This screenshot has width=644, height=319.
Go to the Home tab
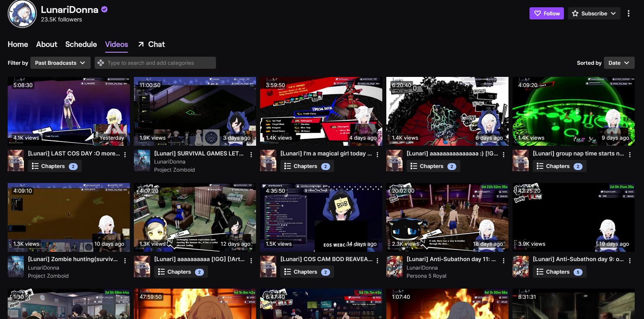point(18,44)
